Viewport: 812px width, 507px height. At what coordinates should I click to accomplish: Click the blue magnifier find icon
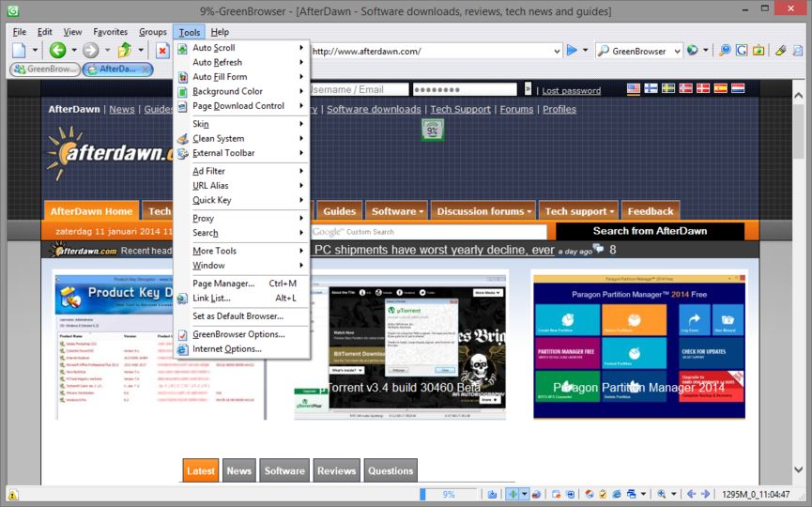pos(725,51)
